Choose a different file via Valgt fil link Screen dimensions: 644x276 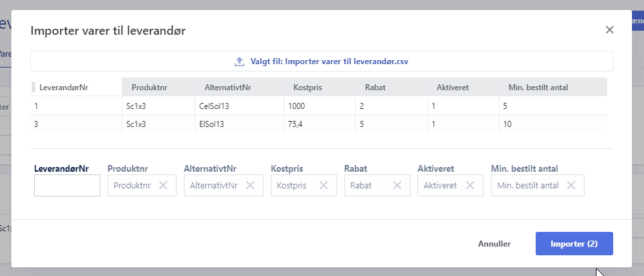(x=329, y=61)
